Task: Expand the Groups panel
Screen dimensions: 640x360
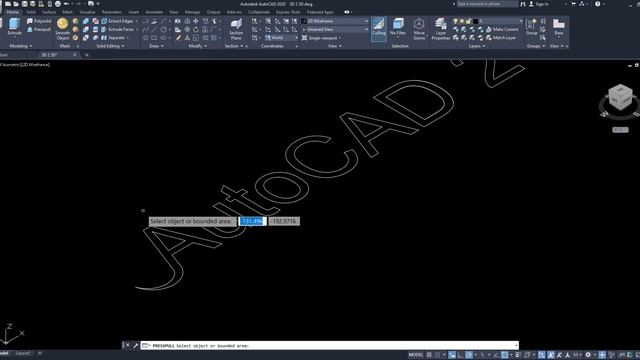Action: (536, 46)
